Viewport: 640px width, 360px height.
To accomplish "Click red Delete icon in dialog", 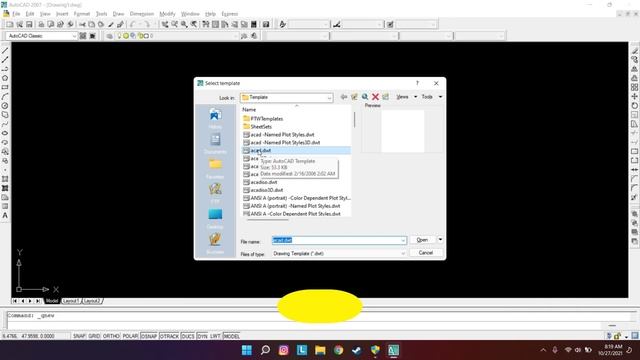I will coord(375,97).
